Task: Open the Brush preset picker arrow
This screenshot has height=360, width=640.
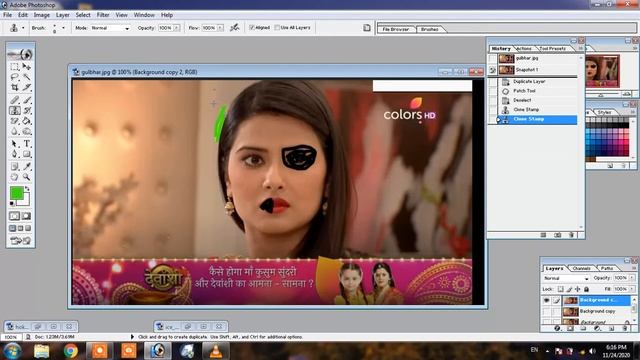Action: 63,28
